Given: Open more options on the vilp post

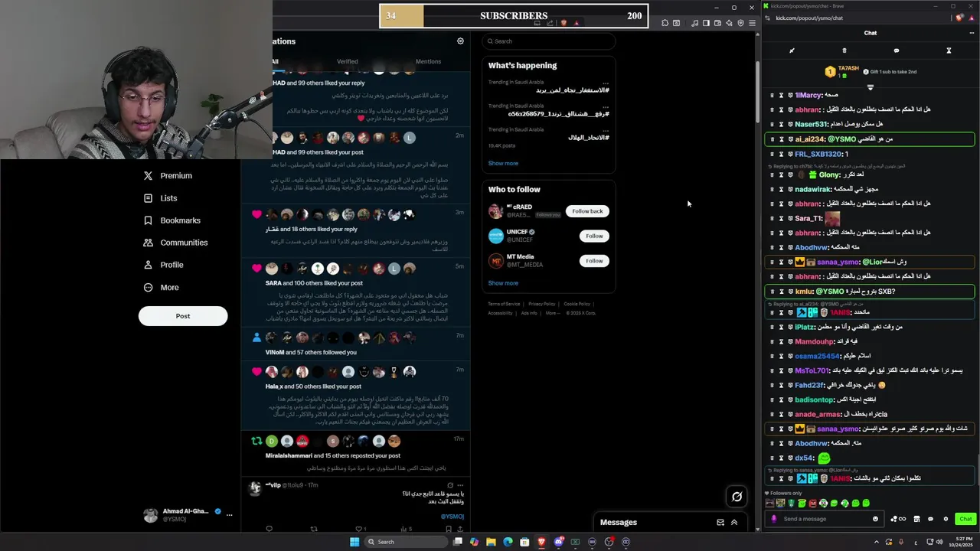Looking at the screenshot, I should pyautogui.click(x=461, y=485).
